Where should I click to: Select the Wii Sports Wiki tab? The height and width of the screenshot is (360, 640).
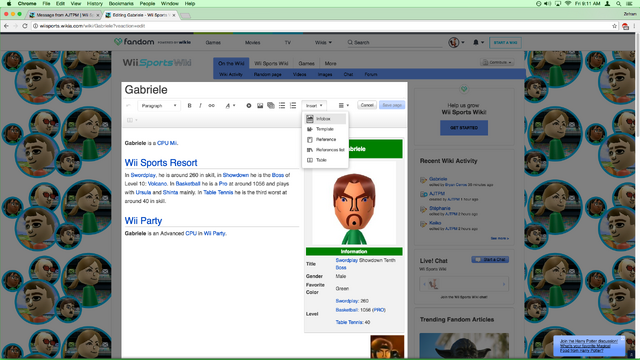pyautogui.click(x=271, y=63)
